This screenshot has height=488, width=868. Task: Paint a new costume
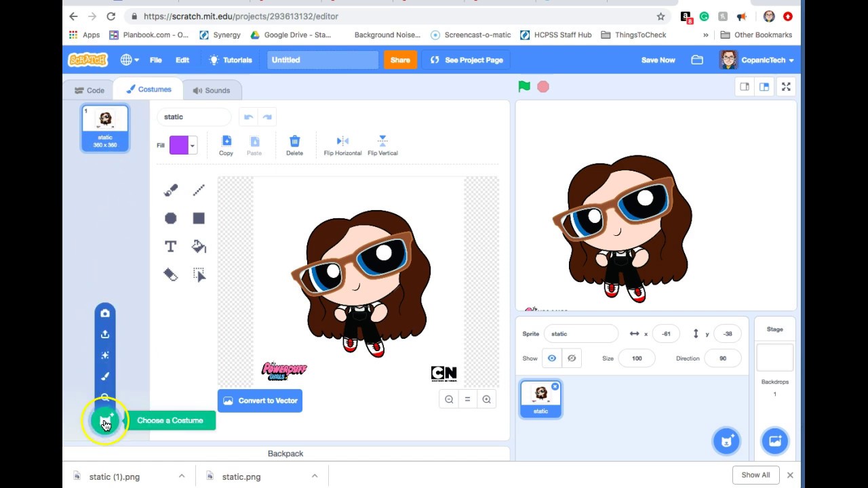point(105,376)
